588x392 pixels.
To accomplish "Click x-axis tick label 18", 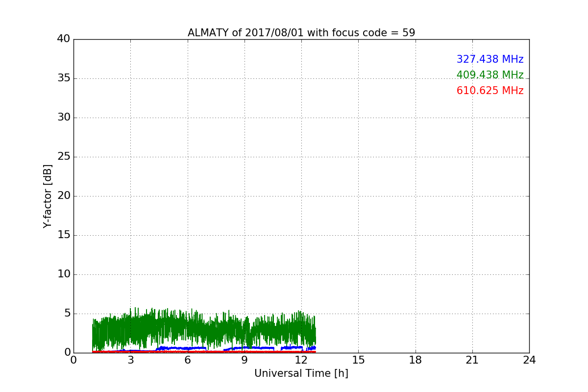I will pyautogui.click(x=416, y=360).
